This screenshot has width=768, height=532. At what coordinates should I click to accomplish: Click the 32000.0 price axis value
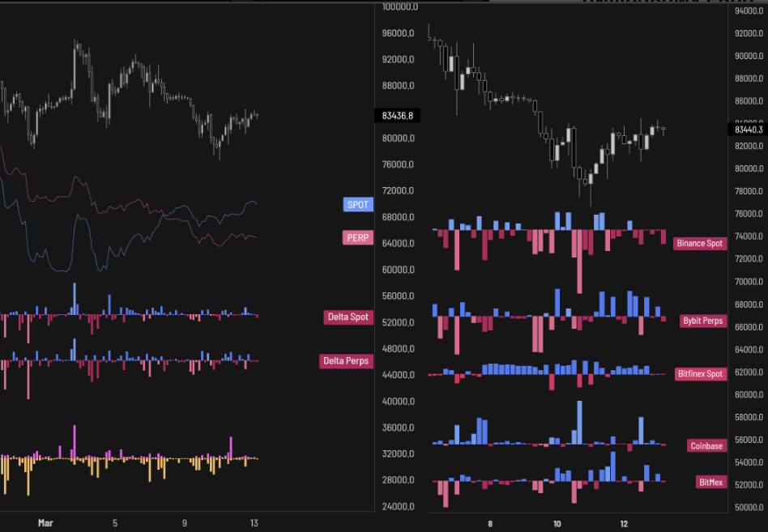pos(399,453)
